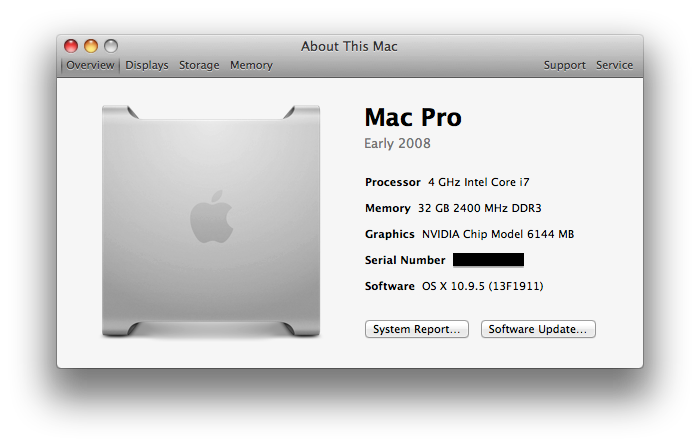The image size is (700, 447).
Task: Open the Memory tab
Action: point(251,65)
